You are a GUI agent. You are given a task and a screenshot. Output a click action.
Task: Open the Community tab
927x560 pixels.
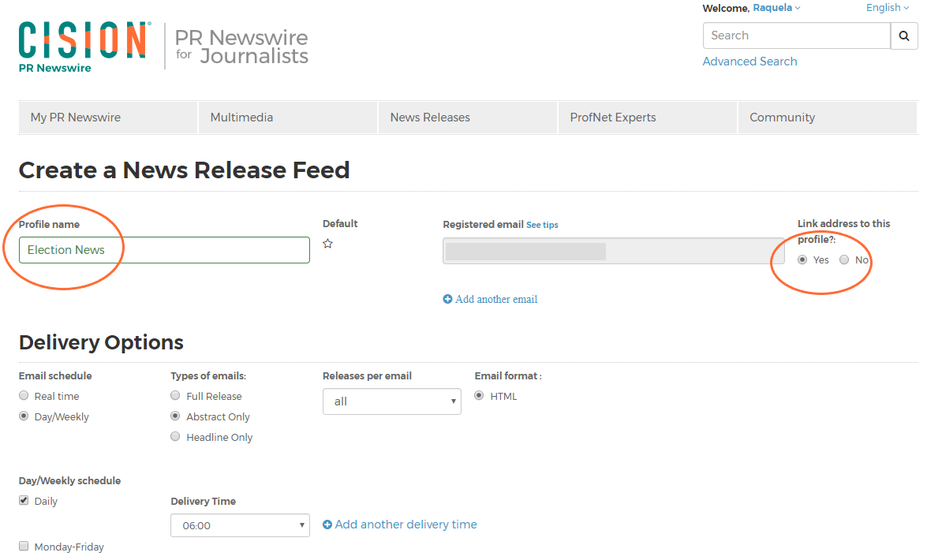tap(828, 118)
